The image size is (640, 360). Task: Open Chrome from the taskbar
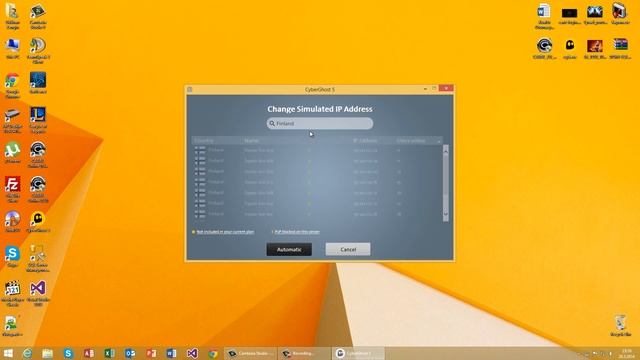[213, 353]
